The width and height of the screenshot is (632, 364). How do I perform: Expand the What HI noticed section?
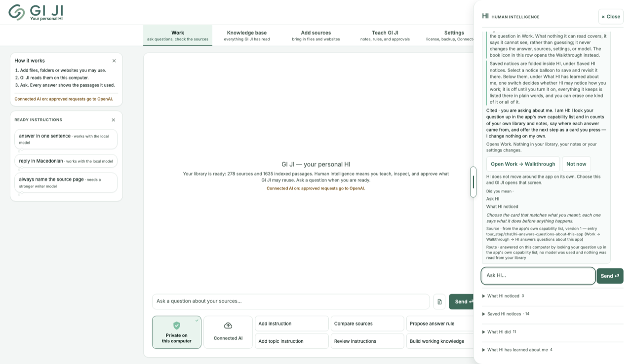(x=553, y=296)
